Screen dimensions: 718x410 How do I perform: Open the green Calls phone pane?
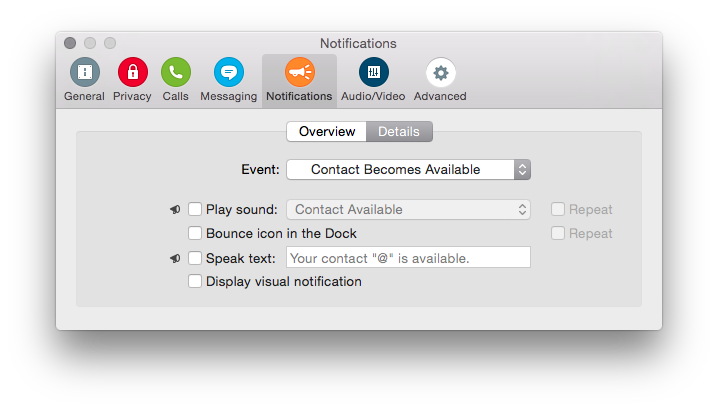(176, 80)
